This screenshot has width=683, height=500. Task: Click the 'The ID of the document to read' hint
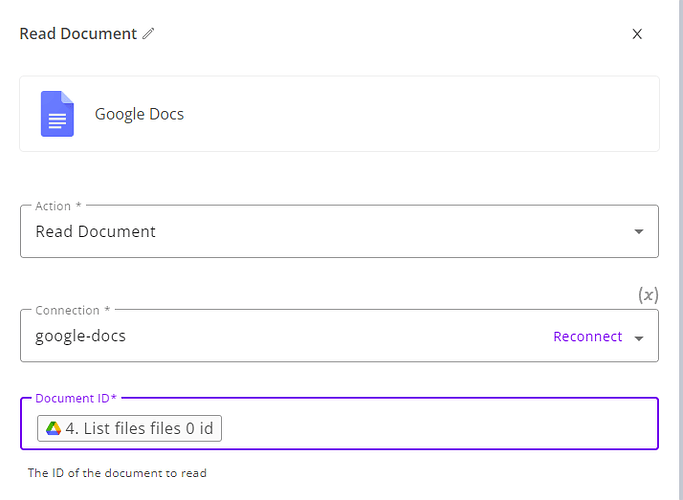[x=117, y=473]
